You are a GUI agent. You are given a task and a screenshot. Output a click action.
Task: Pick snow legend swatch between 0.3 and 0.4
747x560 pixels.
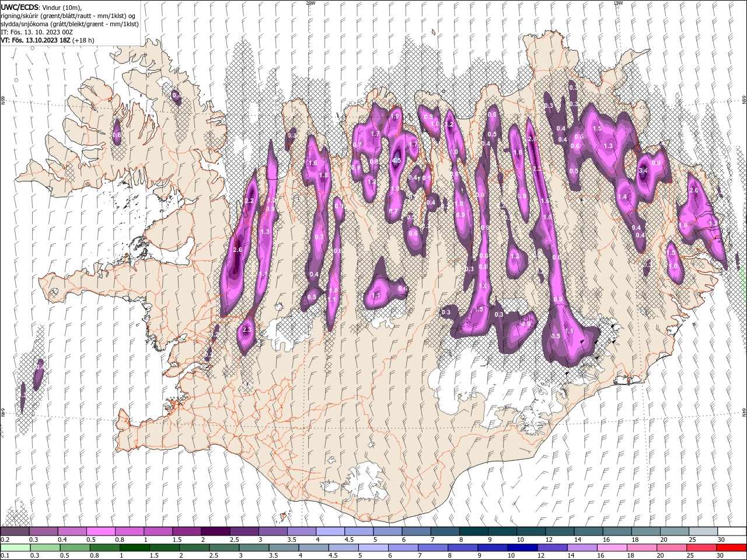(43, 531)
